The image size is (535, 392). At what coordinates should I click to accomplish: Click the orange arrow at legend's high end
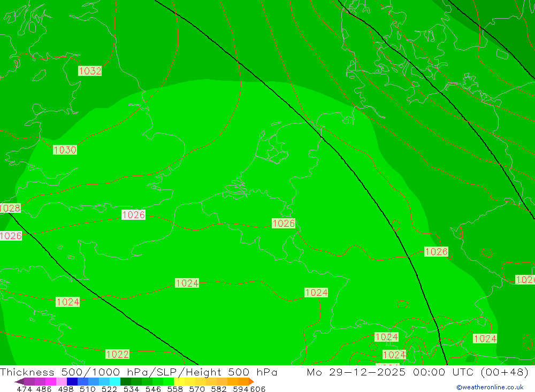pos(251,381)
